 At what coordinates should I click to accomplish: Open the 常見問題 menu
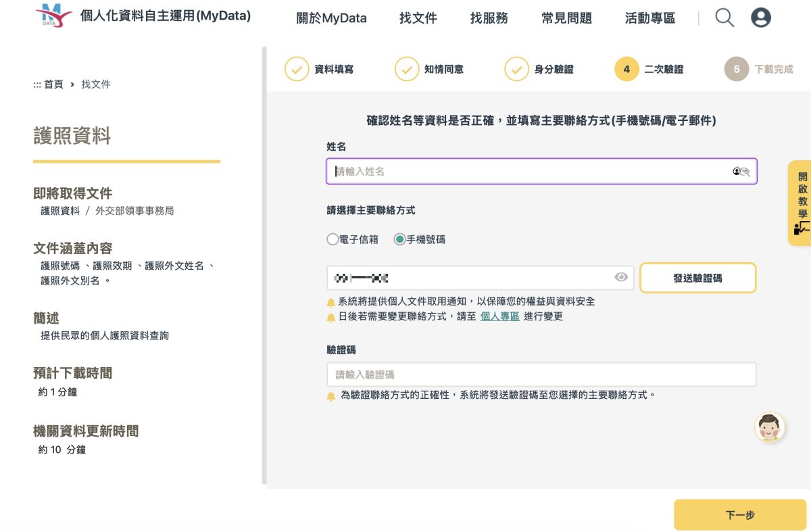coord(566,18)
